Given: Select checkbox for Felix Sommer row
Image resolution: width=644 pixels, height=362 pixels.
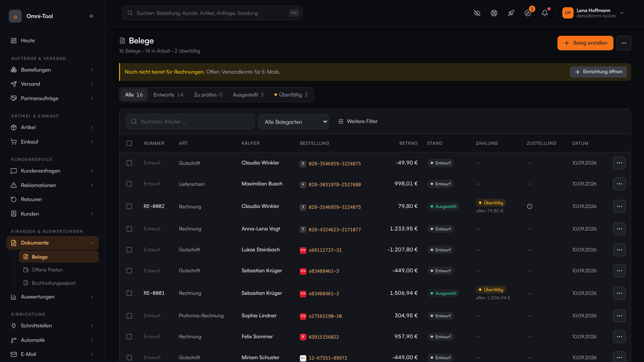Looking at the screenshot, I should click(129, 337).
